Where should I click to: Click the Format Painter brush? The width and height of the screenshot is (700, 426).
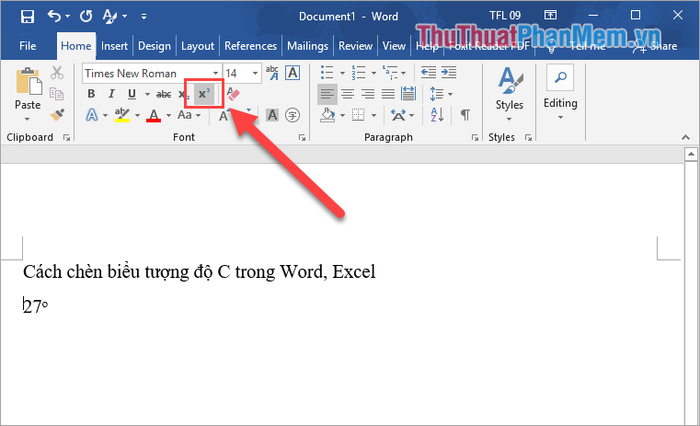coord(57,114)
